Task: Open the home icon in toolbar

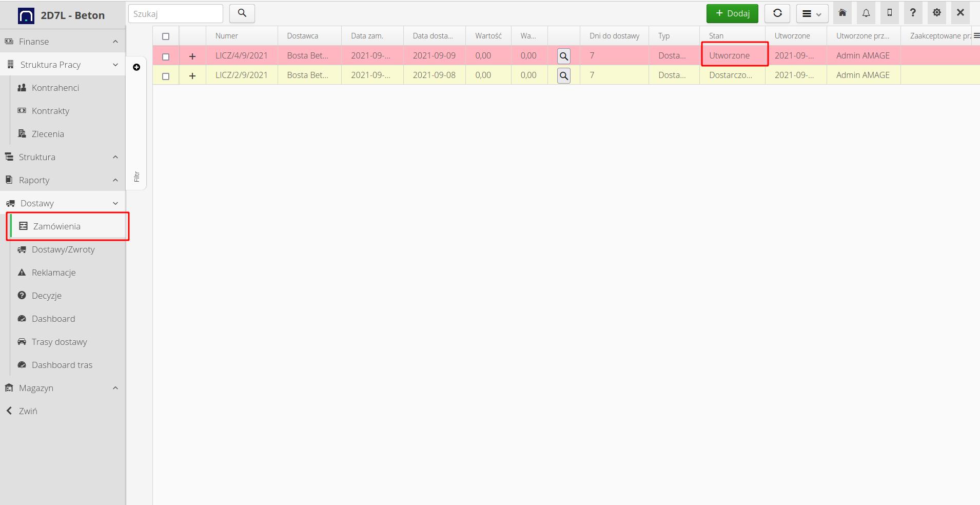Action: click(x=842, y=13)
